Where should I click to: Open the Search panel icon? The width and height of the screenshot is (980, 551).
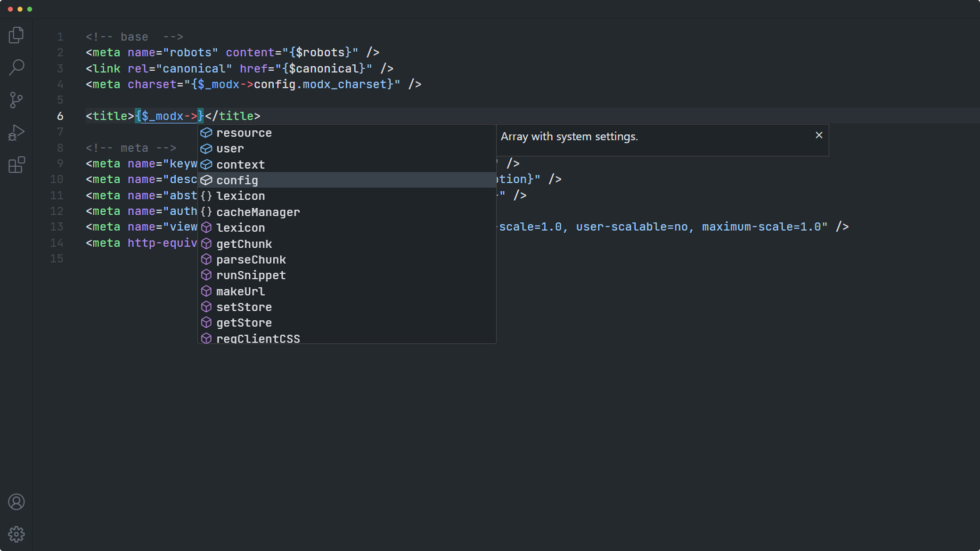[x=16, y=67]
